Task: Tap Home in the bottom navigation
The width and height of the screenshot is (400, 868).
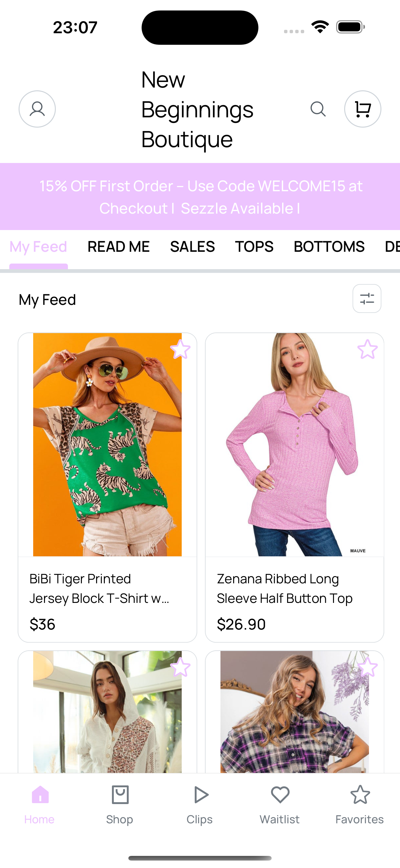Action: click(40, 805)
